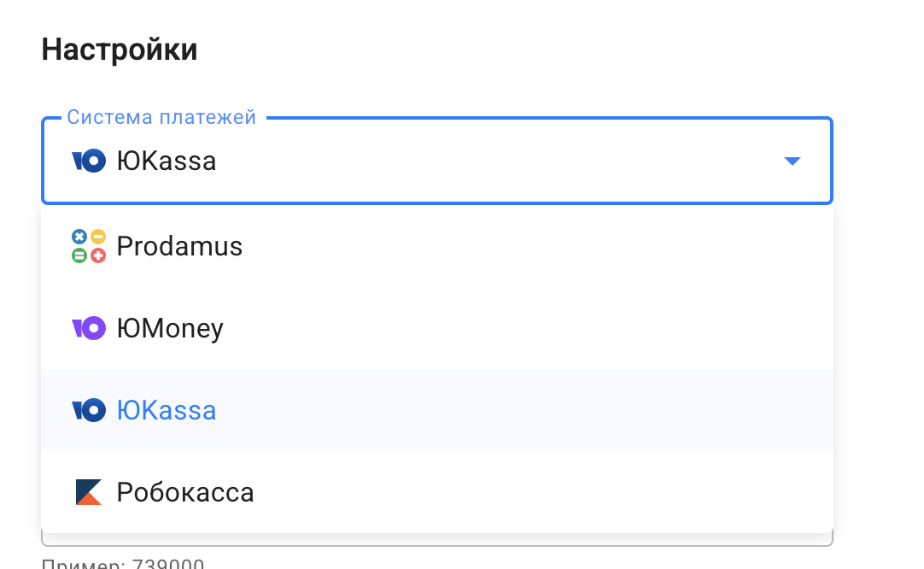Image resolution: width=924 pixels, height=569 pixels.
Task: Choose Робокасса as the payment system
Action: (x=437, y=492)
